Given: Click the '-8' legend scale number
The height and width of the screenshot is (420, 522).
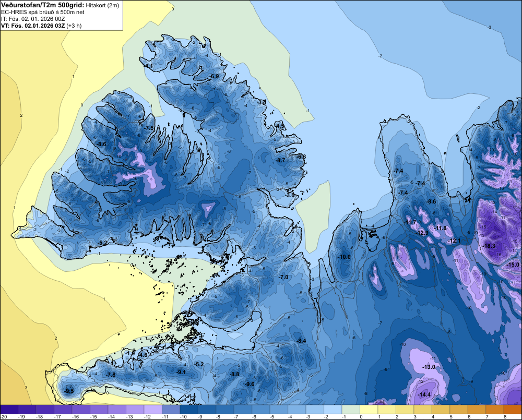Looking at the screenshot, I should (x=218, y=417).
